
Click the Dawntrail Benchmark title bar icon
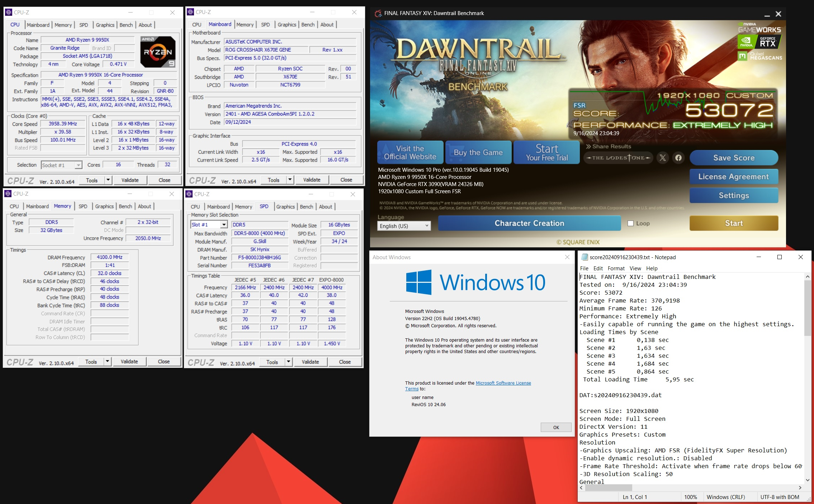[378, 13]
